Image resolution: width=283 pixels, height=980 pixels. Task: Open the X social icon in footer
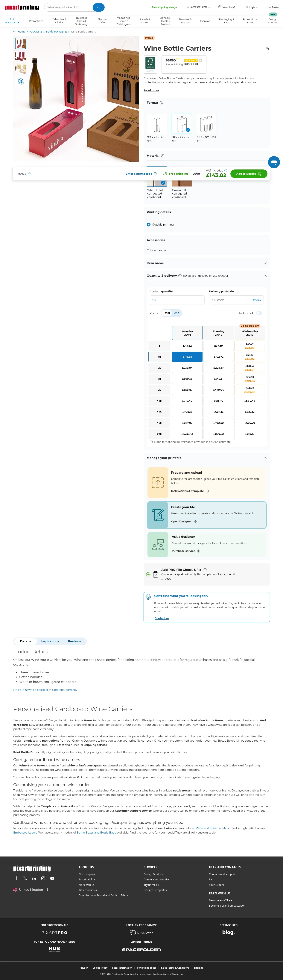(25, 878)
